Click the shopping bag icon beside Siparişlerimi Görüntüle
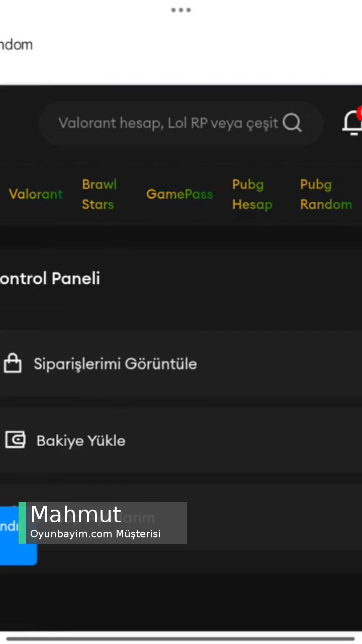The height and width of the screenshot is (644, 362). (13, 363)
